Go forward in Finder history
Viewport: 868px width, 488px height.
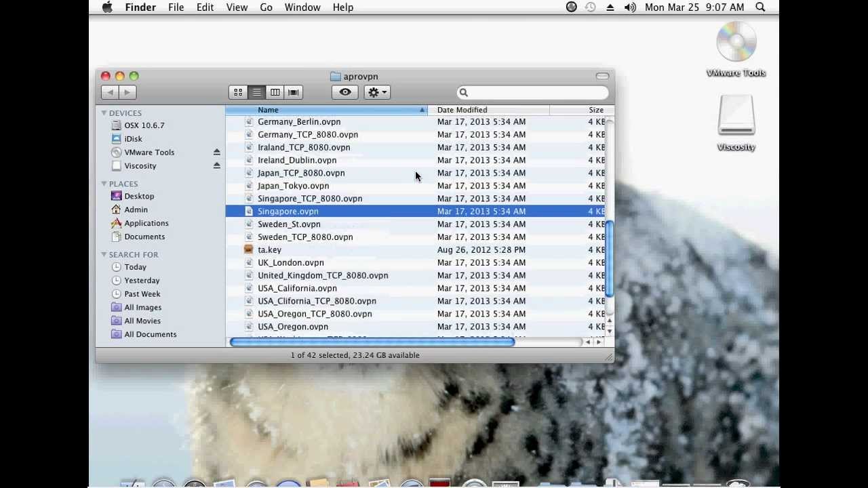click(x=127, y=92)
